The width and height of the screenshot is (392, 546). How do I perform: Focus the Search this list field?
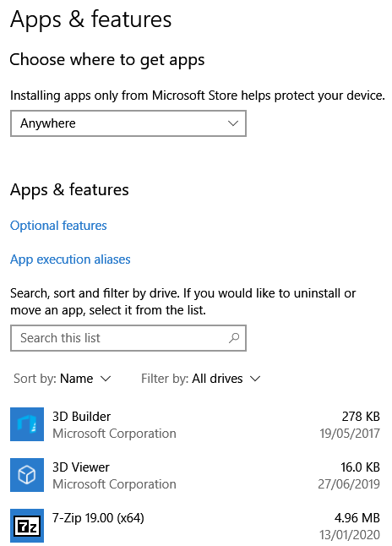pos(128,338)
